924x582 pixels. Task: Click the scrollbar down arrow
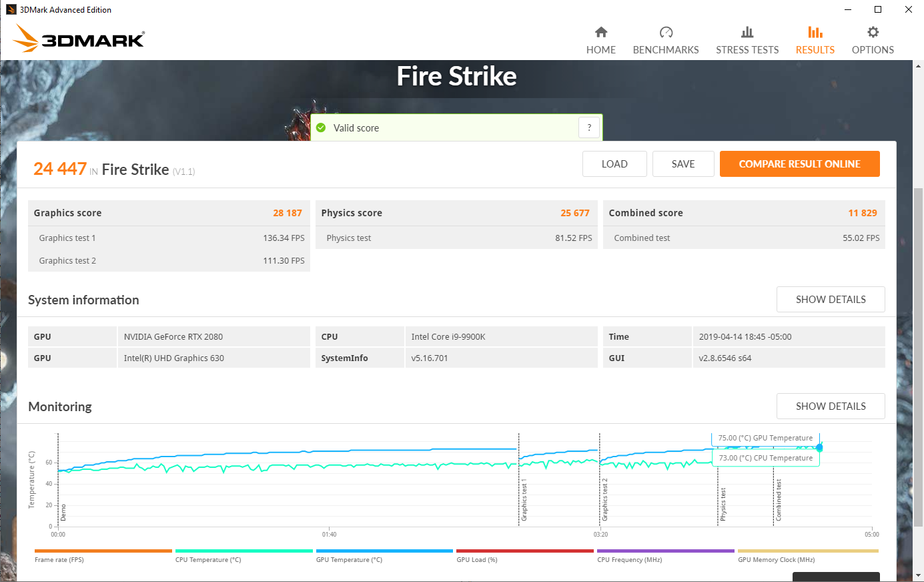pyautogui.click(x=918, y=575)
